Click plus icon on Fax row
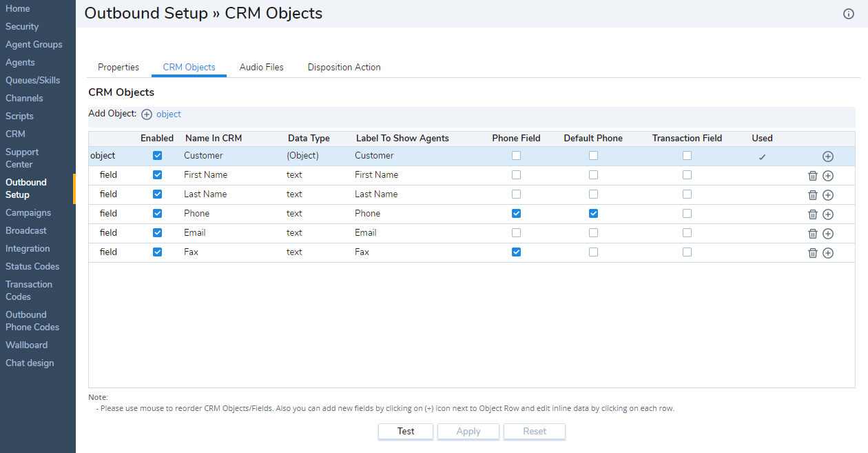Image resolution: width=868 pixels, height=453 pixels. pos(828,253)
